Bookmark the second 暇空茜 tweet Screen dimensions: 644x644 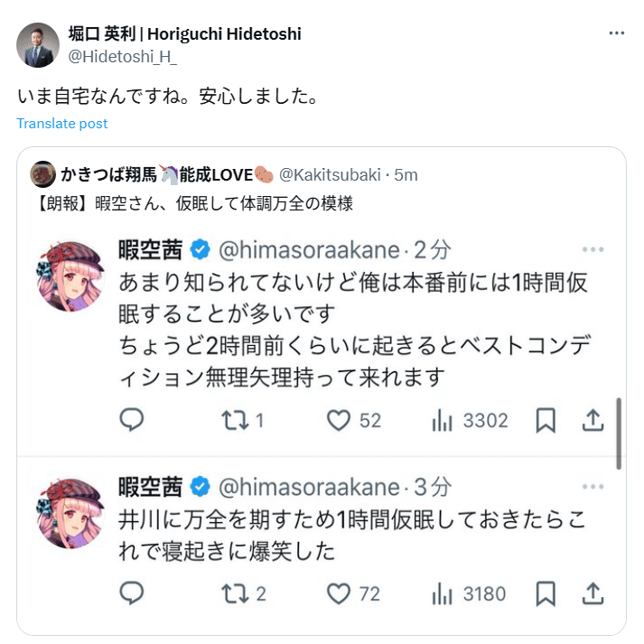[546, 593]
